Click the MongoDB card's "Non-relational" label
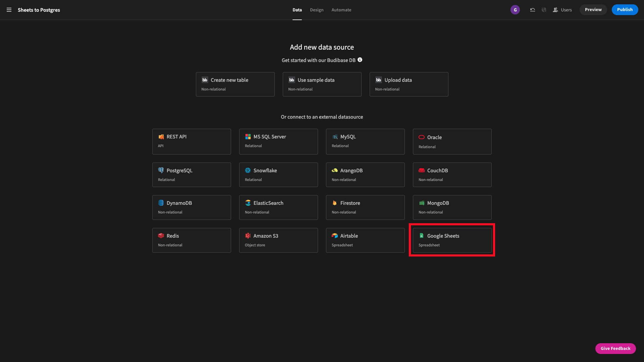The image size is (644, 362). pyautogui.click(x=431, y=212)
